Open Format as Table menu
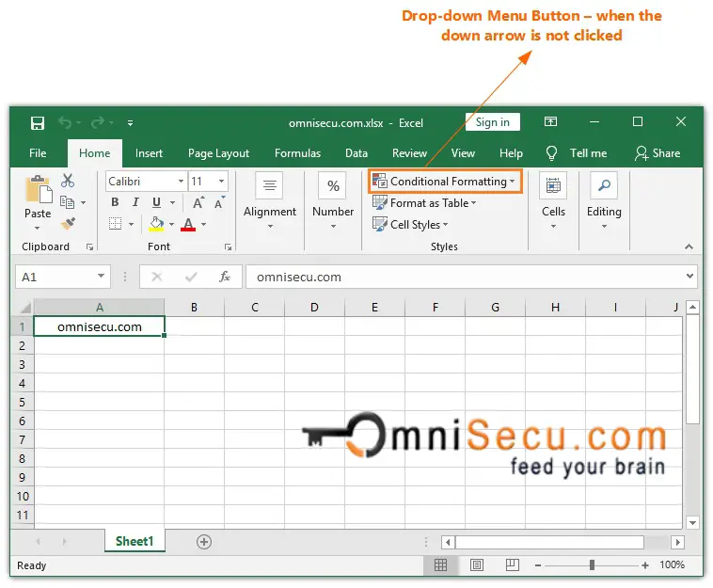Screen dimensions: 713x588 point(424,203)
